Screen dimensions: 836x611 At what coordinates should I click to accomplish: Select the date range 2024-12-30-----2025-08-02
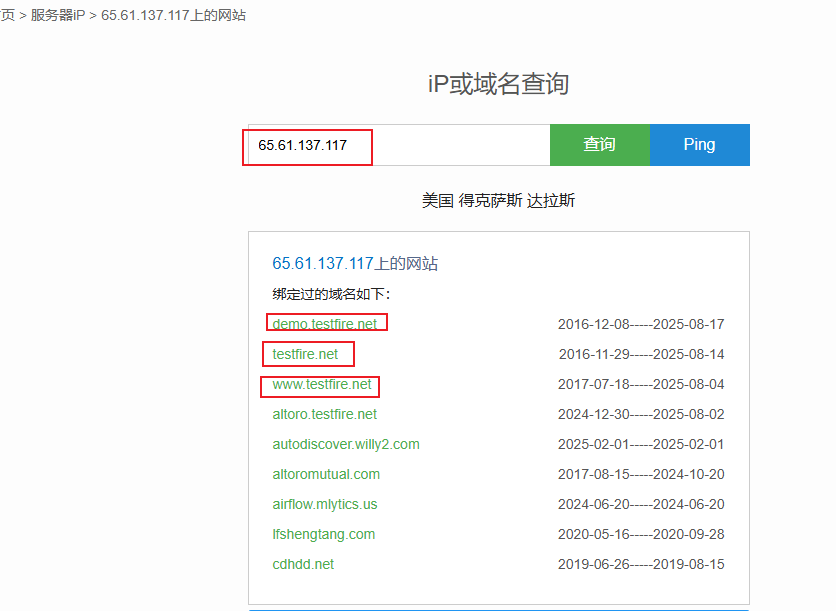click(x=641, y=414)
